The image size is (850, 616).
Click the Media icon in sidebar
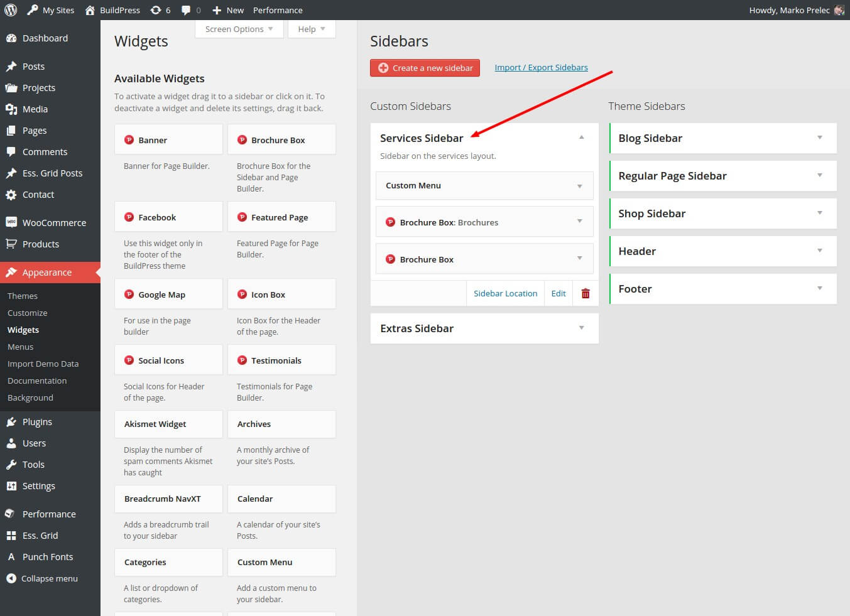(x=11, y=109)
